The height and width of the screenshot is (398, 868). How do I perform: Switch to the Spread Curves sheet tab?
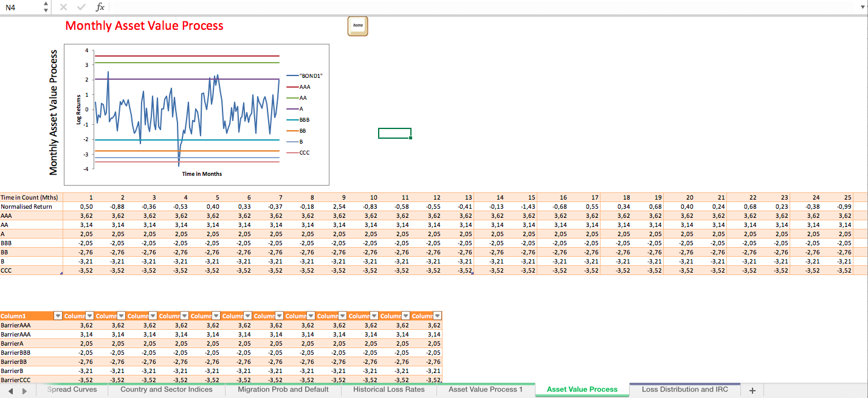tap(72, 389)
